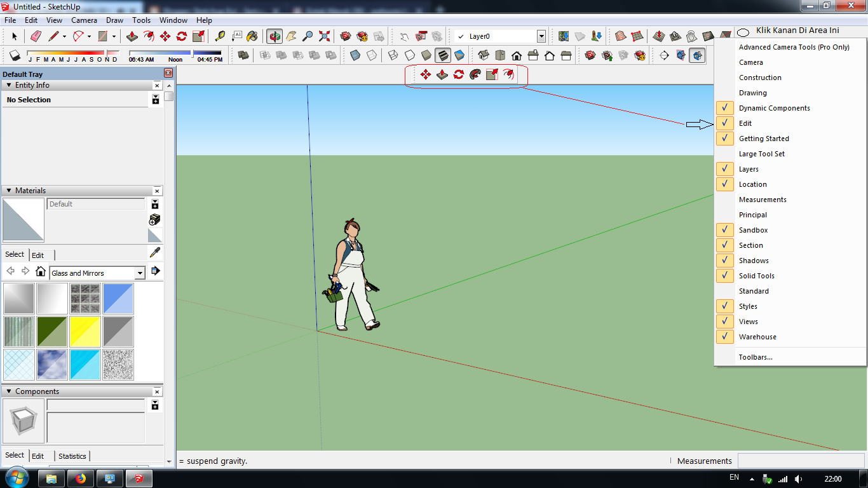Viewport: 868px width, 488px height.
Task: Open the Layer0 dropdown
Action: pos(541,36)
